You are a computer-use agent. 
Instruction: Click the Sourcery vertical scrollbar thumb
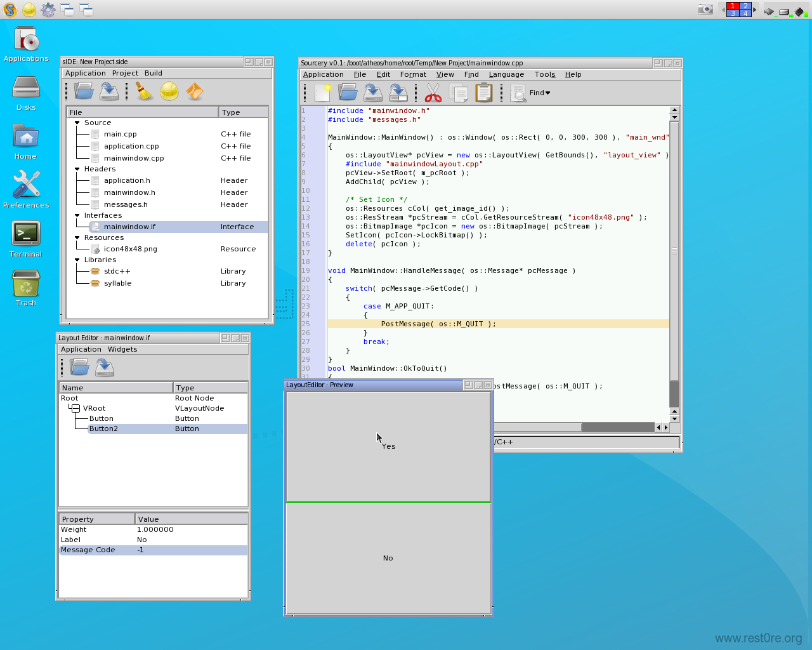tap(674, 251)
